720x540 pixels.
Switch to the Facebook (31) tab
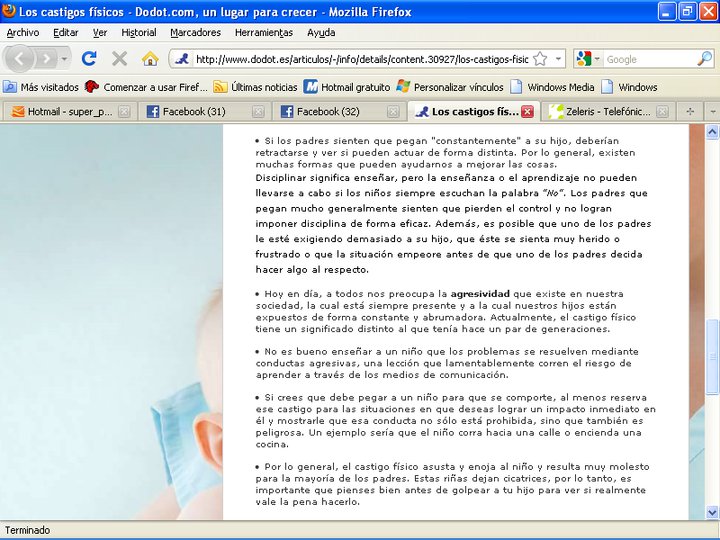click(x=197, y=112)
